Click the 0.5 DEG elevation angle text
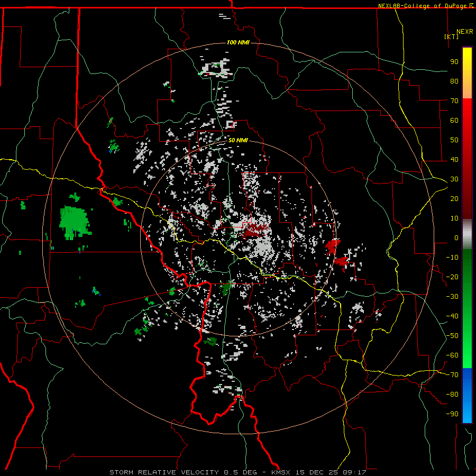The image size is (476, 476). (241, 472)
